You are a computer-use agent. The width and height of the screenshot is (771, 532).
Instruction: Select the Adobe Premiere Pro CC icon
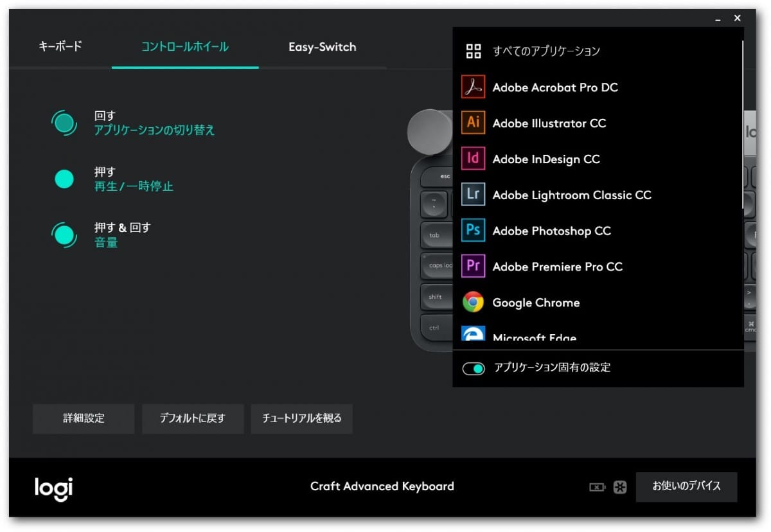pyautogui.click(x=473, y=266)
